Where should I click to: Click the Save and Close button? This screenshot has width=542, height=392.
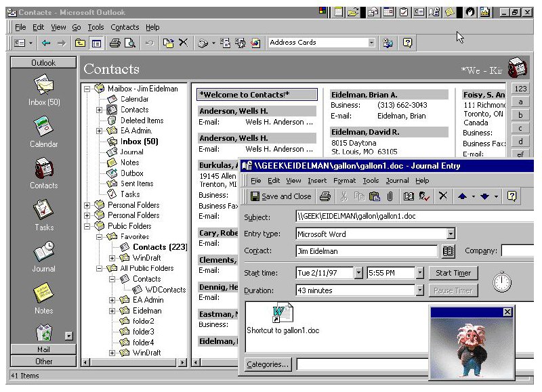pos(280,196)
